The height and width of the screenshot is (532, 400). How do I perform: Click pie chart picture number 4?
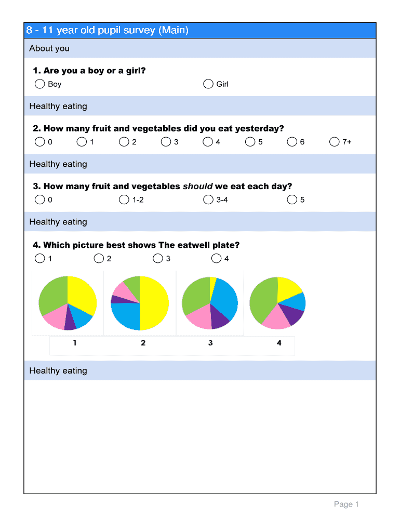277,303
